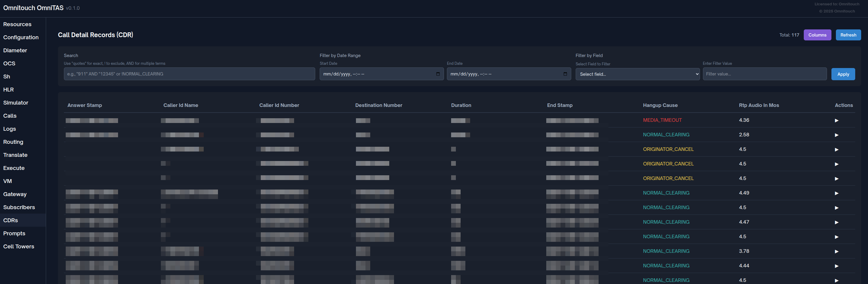Click the Columns button
The image size is (868, 284).
pos(817,35)
